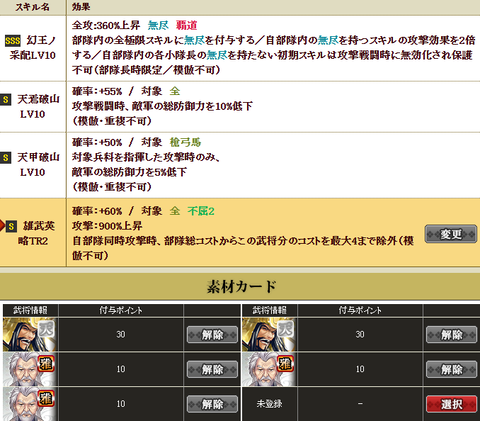Click the 変更 button for 雄武英略TR2

451,234
